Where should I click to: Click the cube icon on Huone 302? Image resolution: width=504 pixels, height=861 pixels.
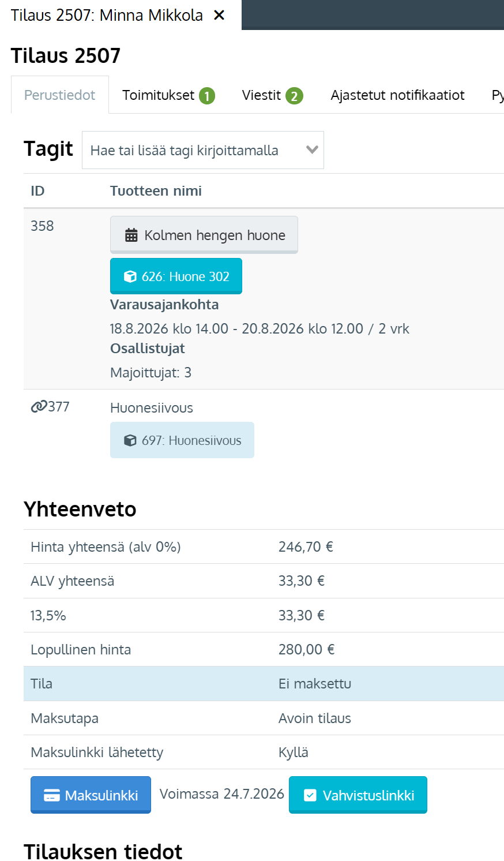pyautogui.click(x=130, y=277)
